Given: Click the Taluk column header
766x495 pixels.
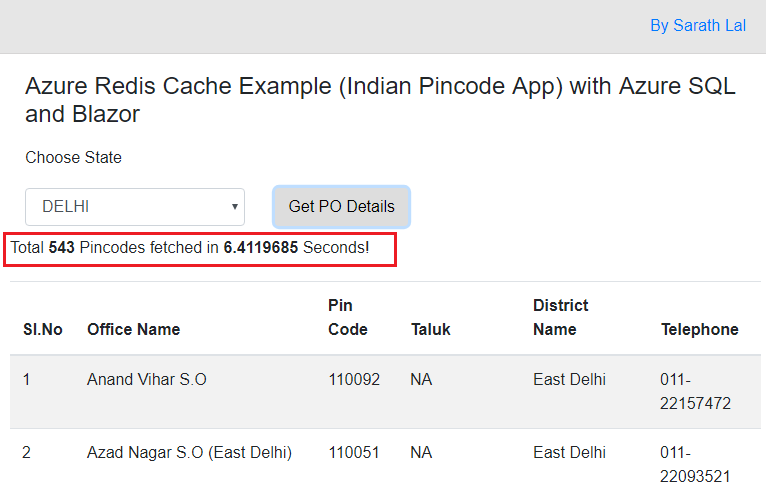Looking at the screenshot, I should 431,329.
